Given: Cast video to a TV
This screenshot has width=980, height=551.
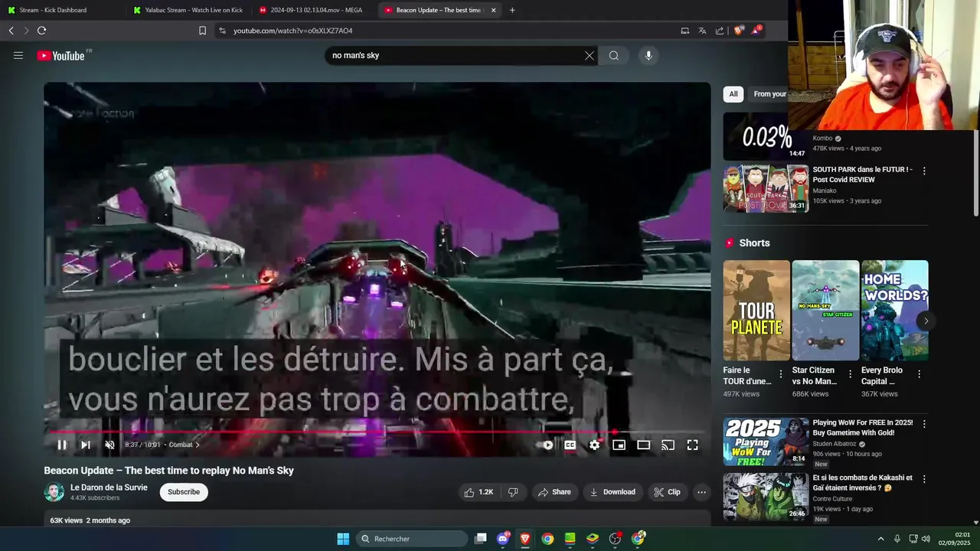Looking at the screenshot, I should pyautogui.click(x=668, y=445).
